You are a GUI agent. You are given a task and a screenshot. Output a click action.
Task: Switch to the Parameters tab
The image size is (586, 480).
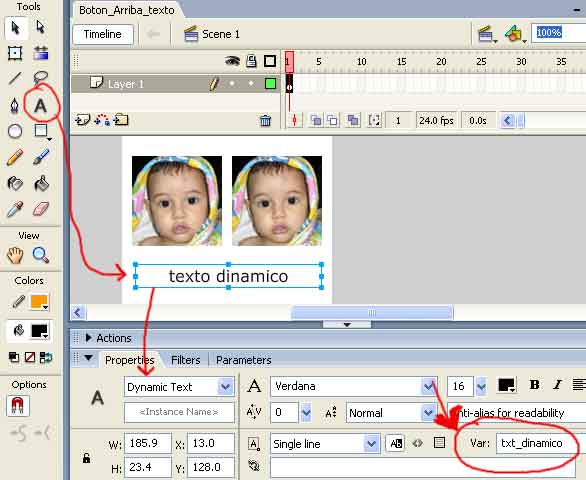point(244,360)
